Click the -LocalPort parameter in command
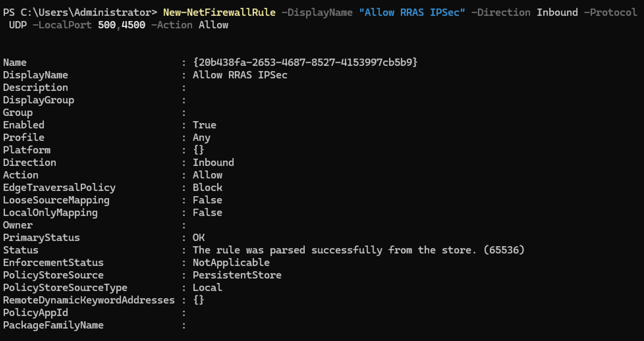This screenshot has width=644, height=341. pyautogui.click(x=62, y=25)
